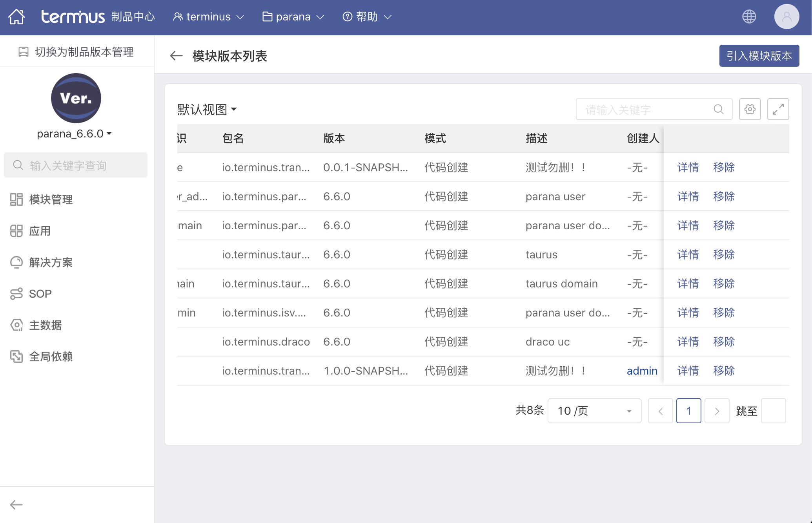Click 移除 for the parana user row
The width and height of the screenshot is (812, 523).
724,196
